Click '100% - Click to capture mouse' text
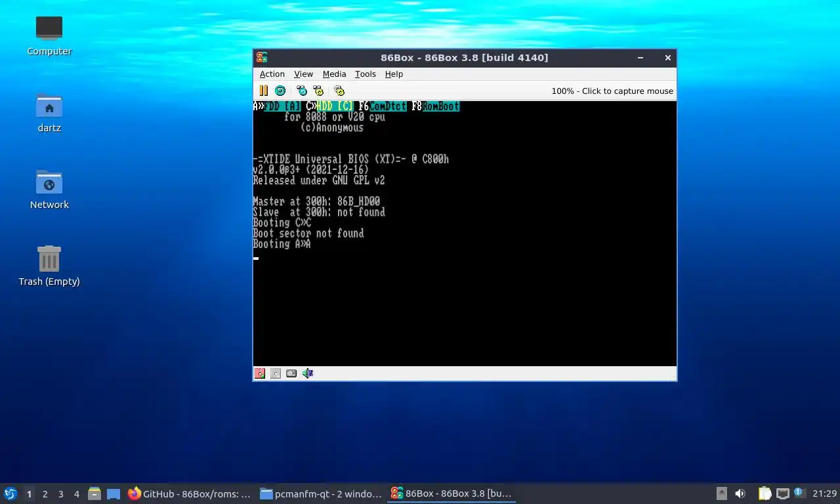 click(612, 91)
